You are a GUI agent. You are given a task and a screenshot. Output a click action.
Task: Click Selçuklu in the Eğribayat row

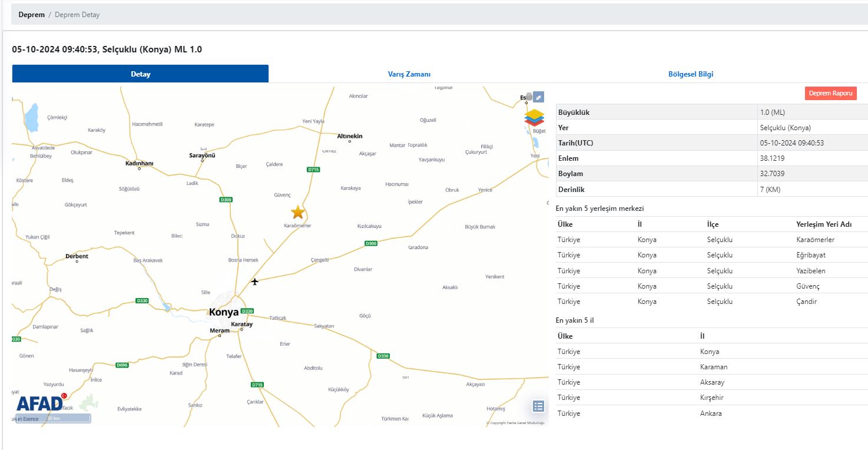pos(720,255)
